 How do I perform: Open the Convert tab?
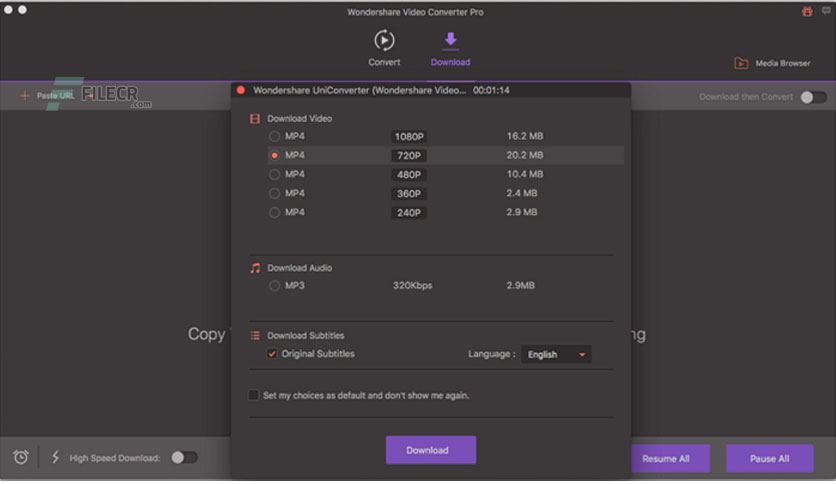[x=384, y=48]
